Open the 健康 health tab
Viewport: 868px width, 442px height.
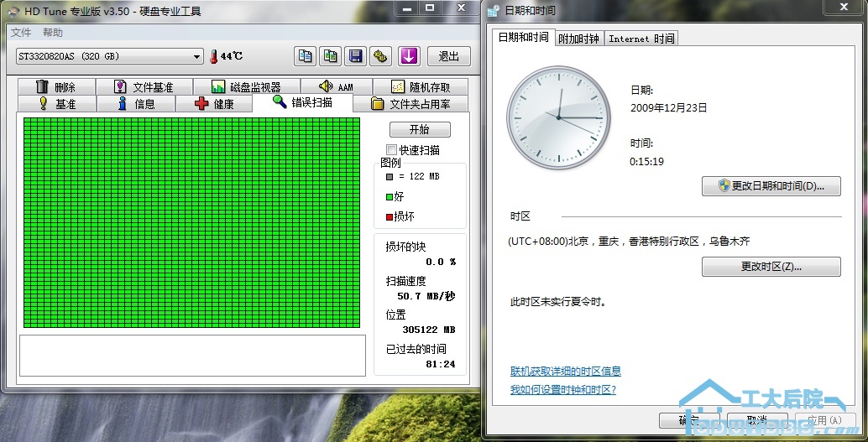click(x=214, y=103)
